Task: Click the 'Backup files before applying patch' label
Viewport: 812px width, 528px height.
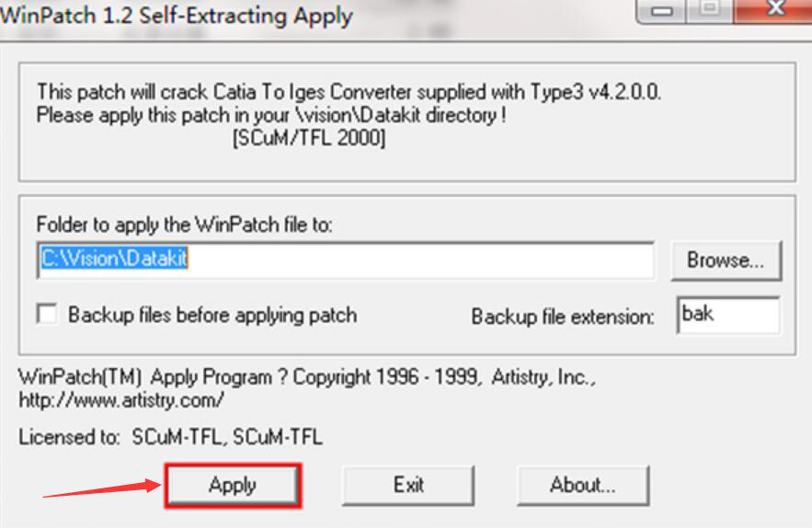Action: (212, 315)
